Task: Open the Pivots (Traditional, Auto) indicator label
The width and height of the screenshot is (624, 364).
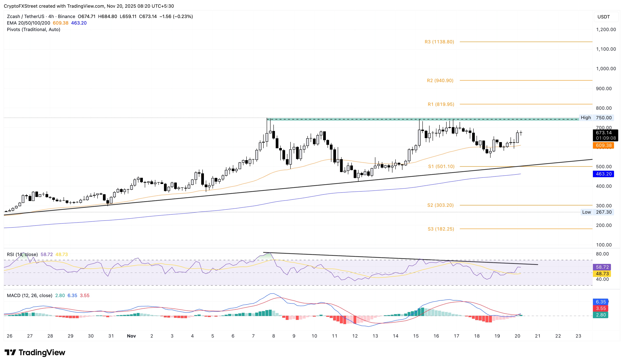Action: (33, 29)
